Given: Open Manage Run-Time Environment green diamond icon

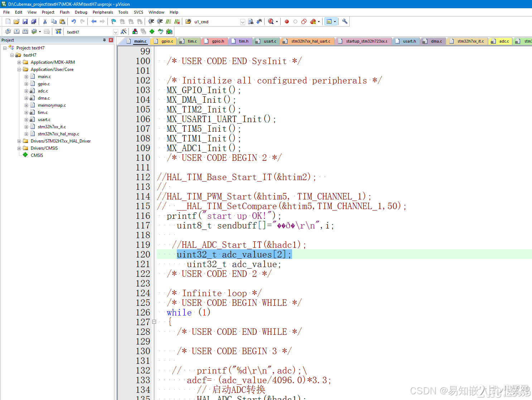Looking at the screenshot, I should (x=152, y=32).
